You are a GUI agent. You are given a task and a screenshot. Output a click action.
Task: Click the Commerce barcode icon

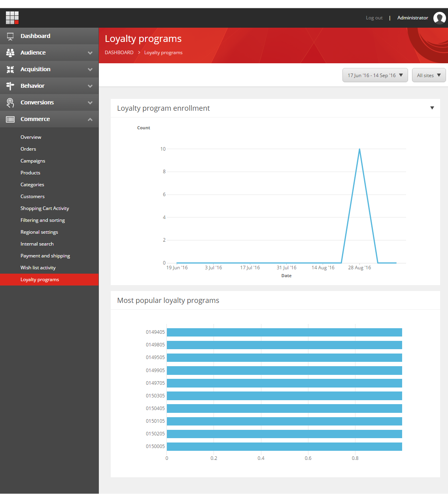(x=10, y=119)
